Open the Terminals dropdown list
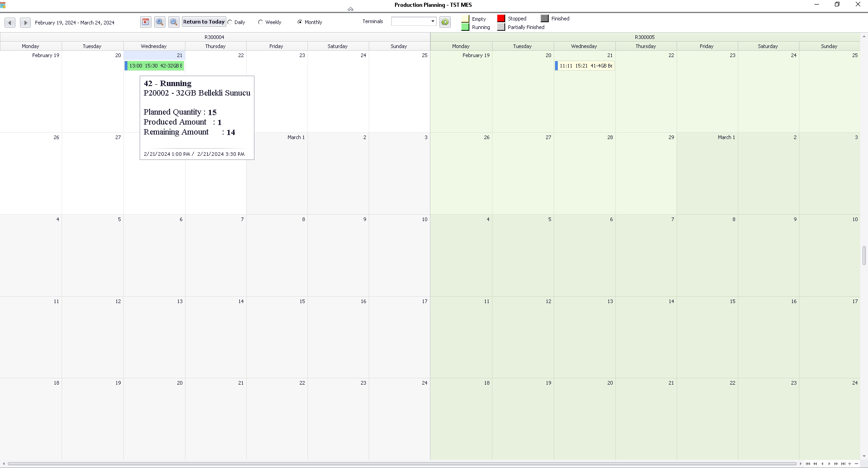 click(433, 21)
